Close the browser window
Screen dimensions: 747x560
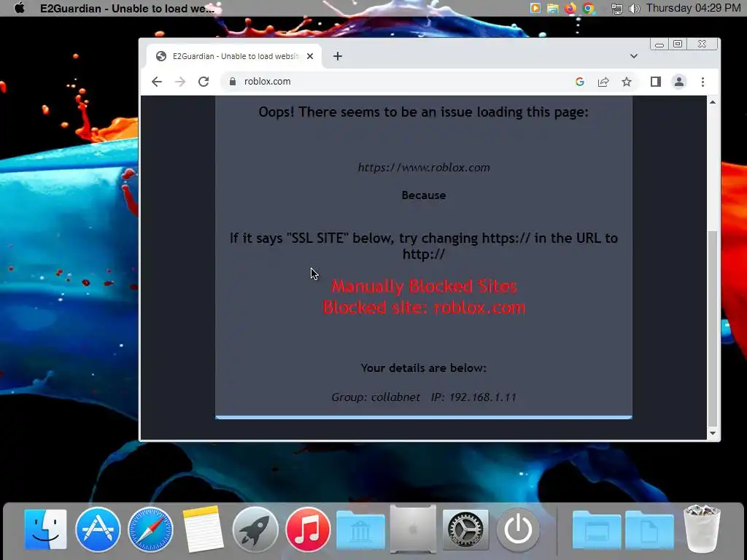(702, 44)
